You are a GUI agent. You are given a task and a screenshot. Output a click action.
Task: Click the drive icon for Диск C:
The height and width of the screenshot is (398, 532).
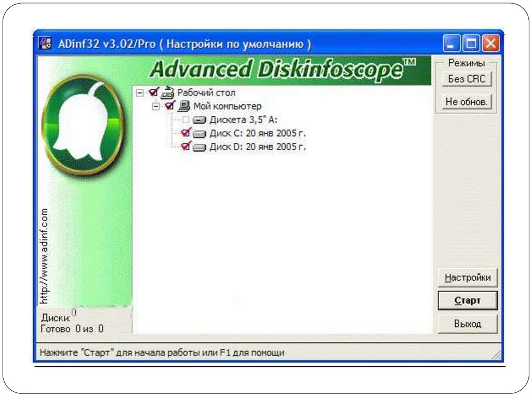pyautogui.click(x=199, y=134)
